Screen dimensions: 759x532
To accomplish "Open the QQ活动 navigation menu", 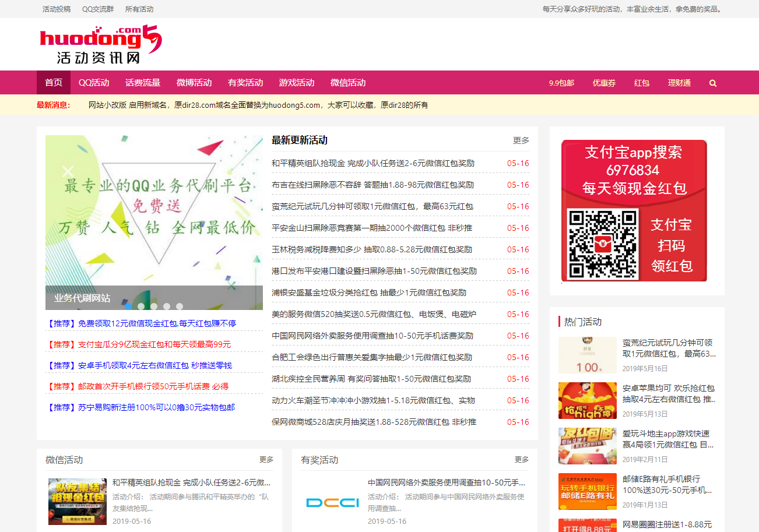I will click(x=94, y=83).
